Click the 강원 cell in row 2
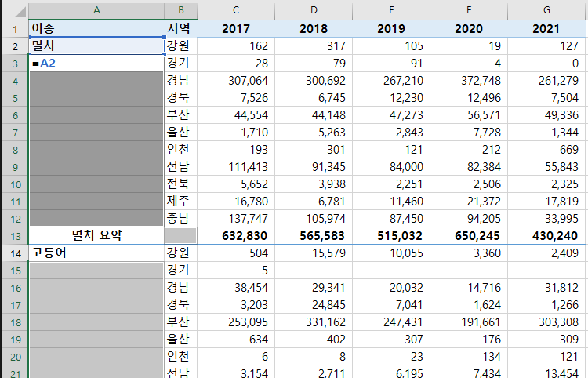The height and width of the screenshot is (378, 588). 181,45
